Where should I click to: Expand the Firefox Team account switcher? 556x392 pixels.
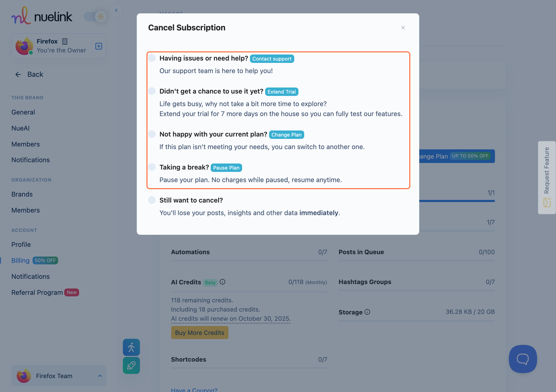(x=59, y=376)
